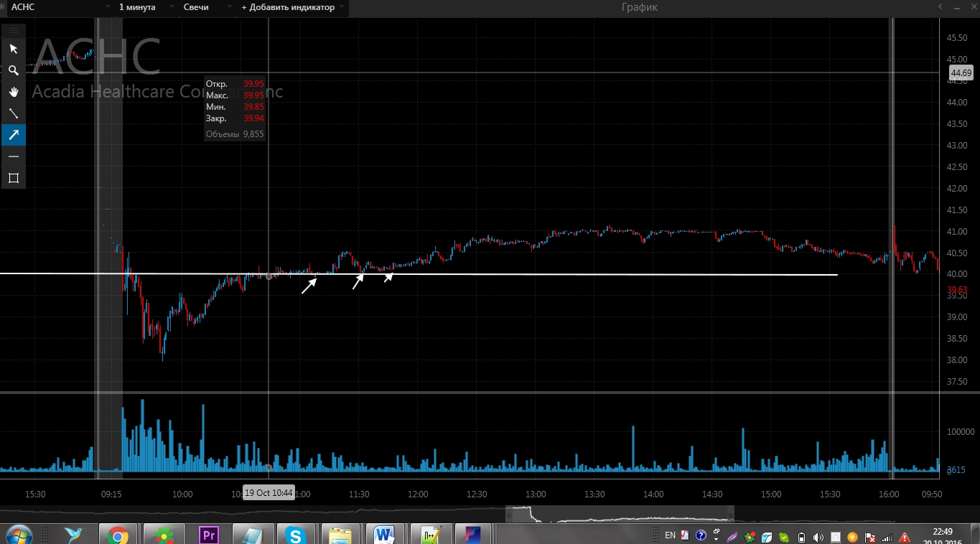Select the hand pan tool
980x544 pixels.
click(x=13, y=92)
